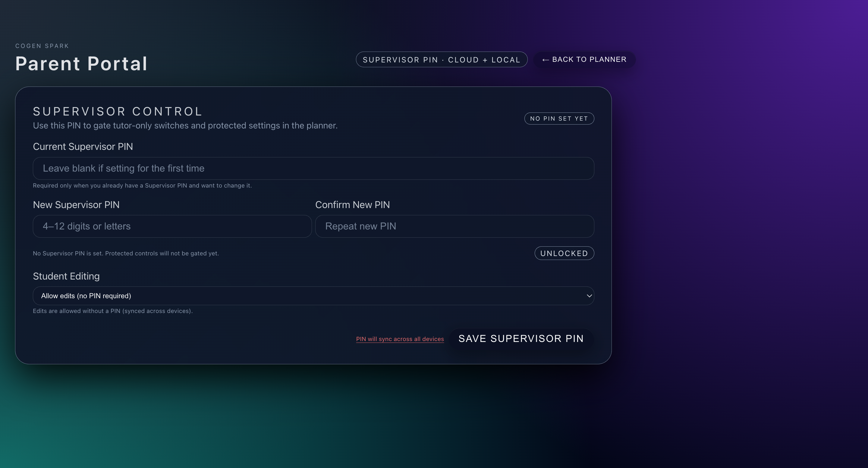
Task: Open the Student Editing dropdown
Action: click(x=313, y=296)
